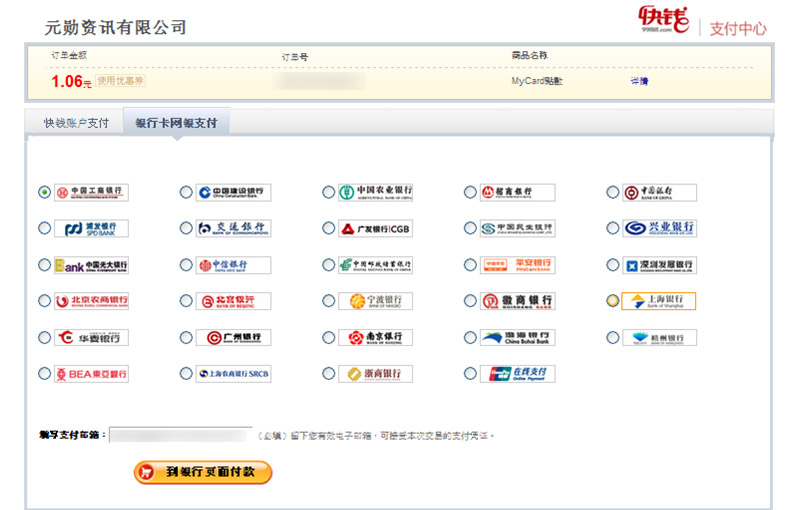
Task: Click the 广发银行 CGB logo
Action: 375,229
